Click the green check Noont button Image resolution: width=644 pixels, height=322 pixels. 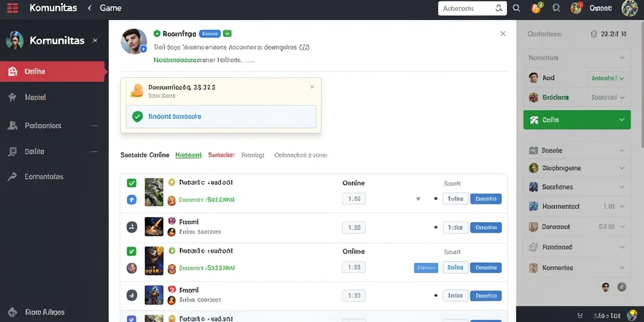coord(221,116)
